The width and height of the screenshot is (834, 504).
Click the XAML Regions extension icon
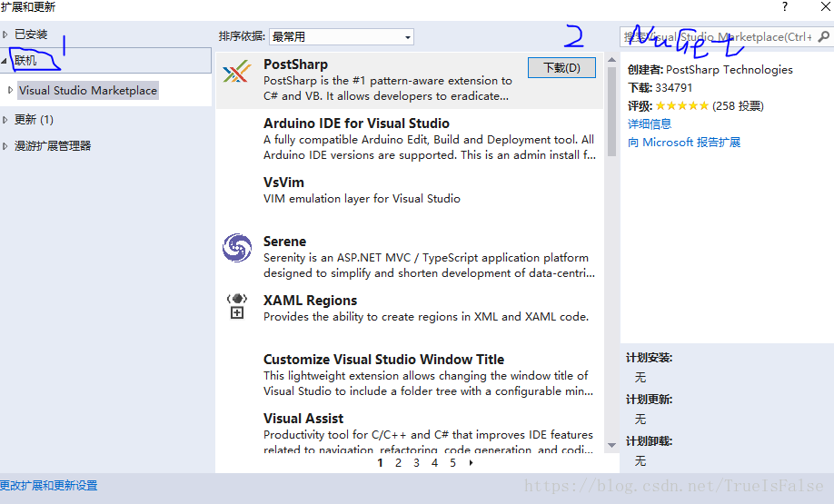click(237, 306)
